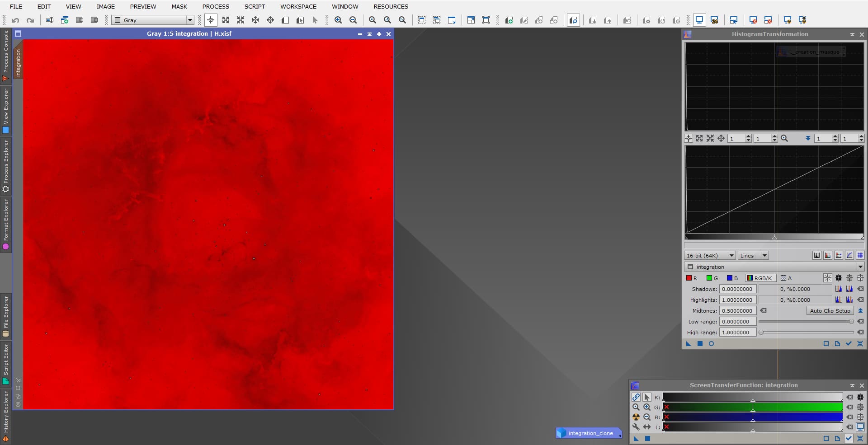Click the Auto Clip Setup button
The width and height of the screenshot is (868, 445).
[x=830, y=311]
